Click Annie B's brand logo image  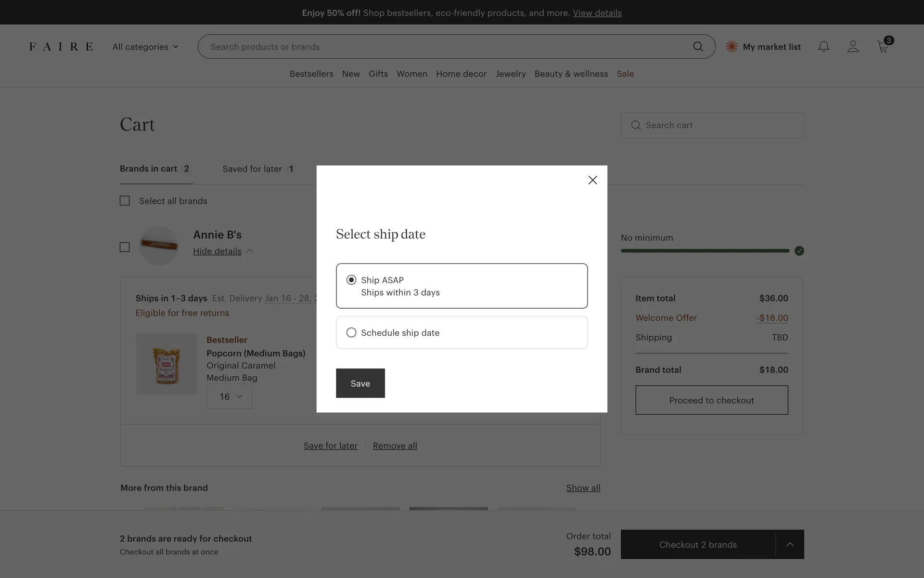[x=159, y=246]
